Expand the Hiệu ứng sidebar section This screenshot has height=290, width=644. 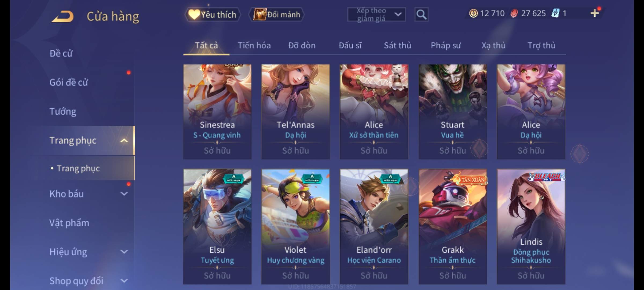[x=124, y=252]
